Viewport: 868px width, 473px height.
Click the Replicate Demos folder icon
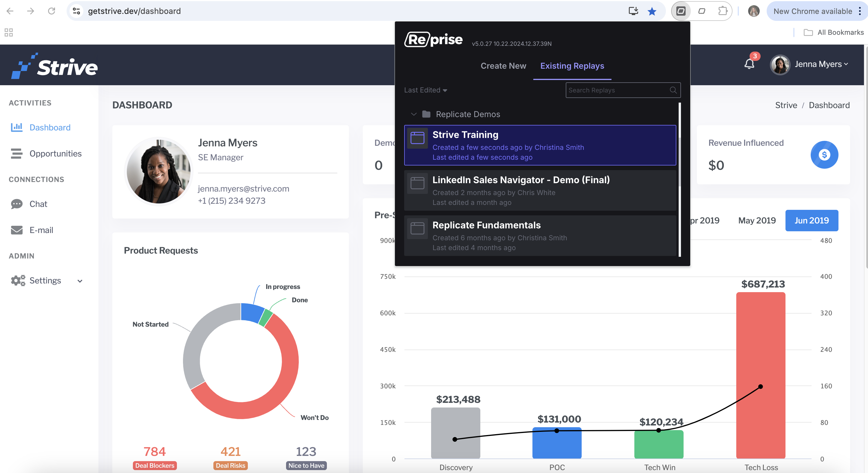click(x=426, y=114)
